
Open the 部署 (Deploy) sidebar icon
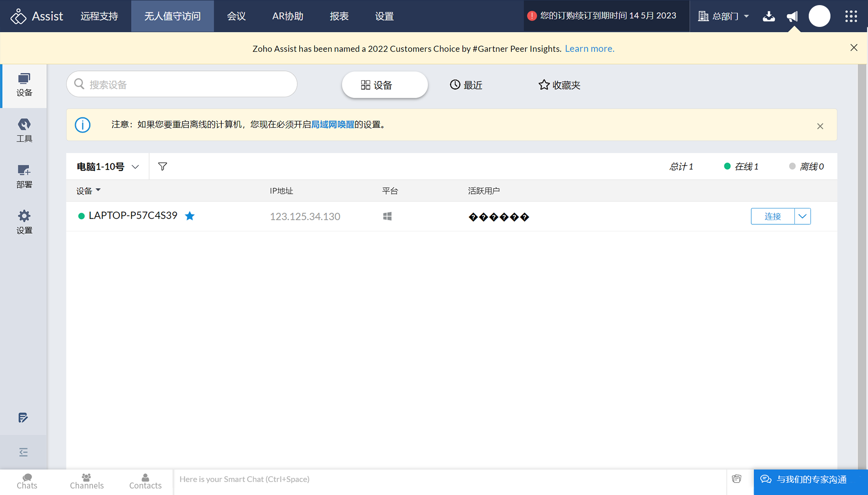[24, 177]
